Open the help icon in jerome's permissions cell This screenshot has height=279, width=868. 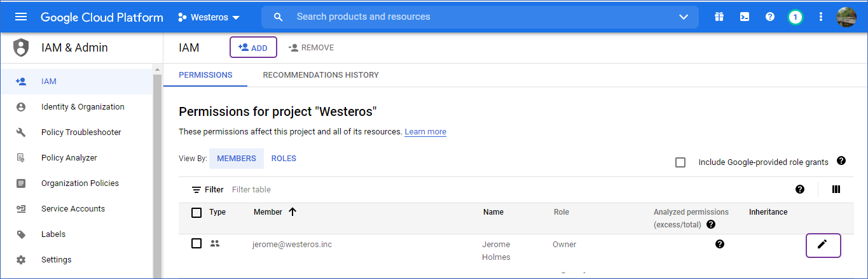(720, 244)
